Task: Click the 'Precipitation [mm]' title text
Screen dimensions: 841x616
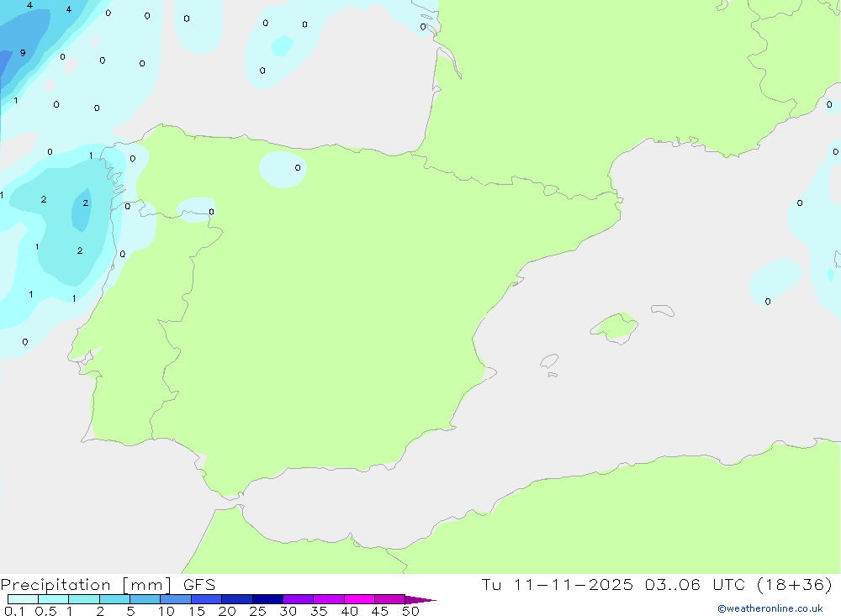Action: pos(86,585)
